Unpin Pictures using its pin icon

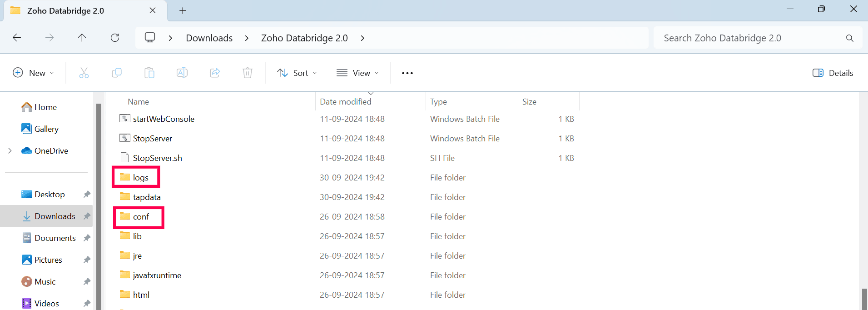pyautogui.click(x=87, y=260)
